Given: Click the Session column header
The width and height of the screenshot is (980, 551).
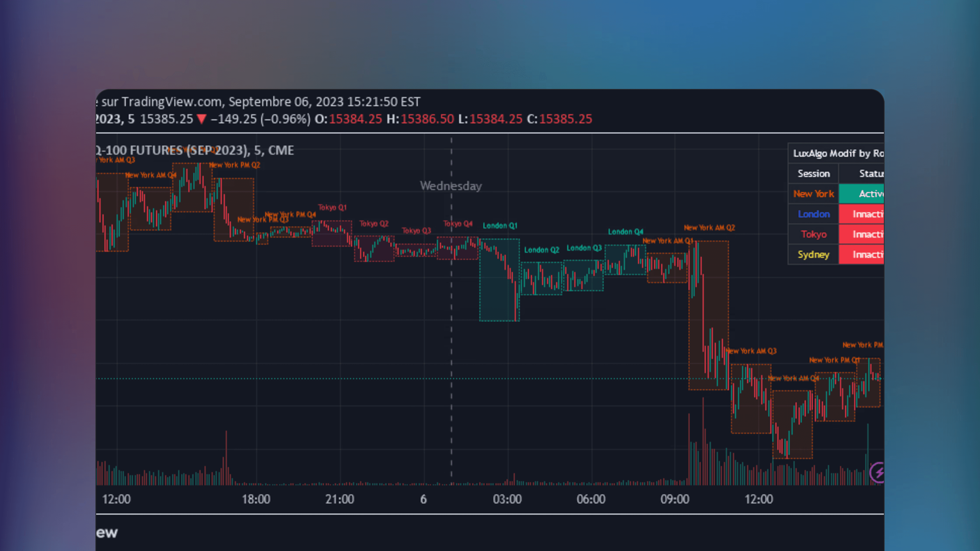Looking at the screenshot, I should point(813,174).
